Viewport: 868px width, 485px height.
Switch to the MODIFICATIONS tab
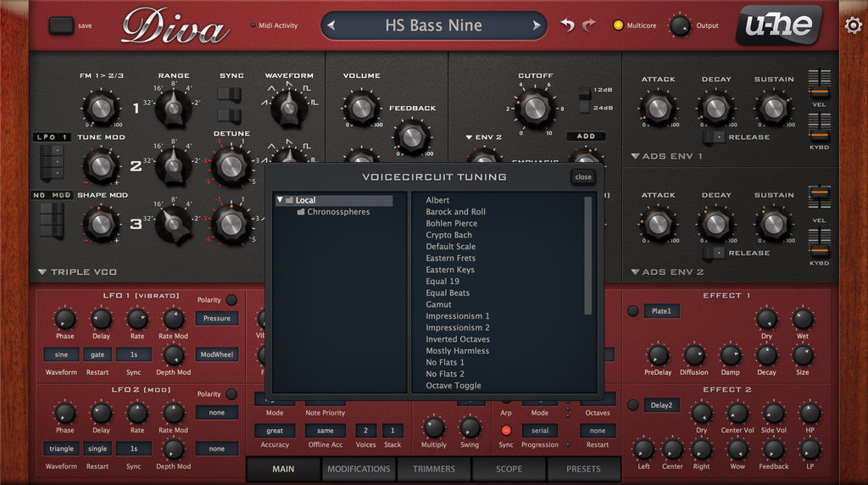click(359, 469)
